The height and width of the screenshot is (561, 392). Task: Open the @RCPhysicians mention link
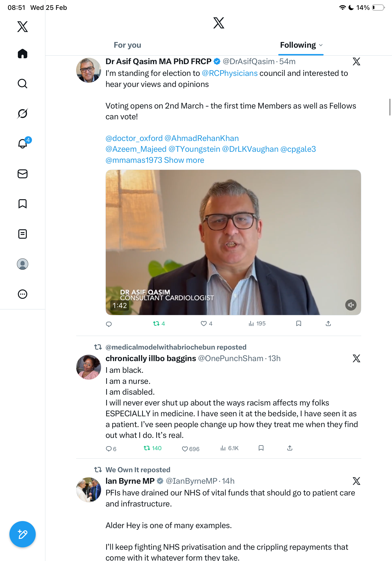click(229, 73)
